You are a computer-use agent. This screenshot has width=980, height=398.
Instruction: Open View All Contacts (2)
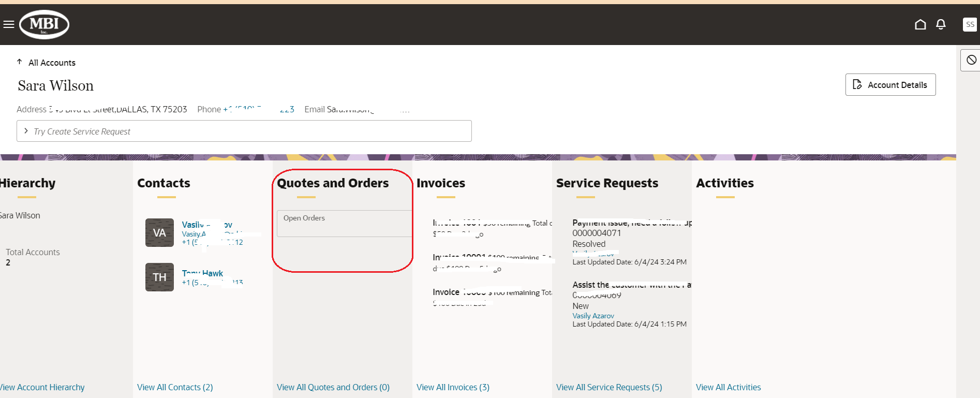[x=175, y=387]
